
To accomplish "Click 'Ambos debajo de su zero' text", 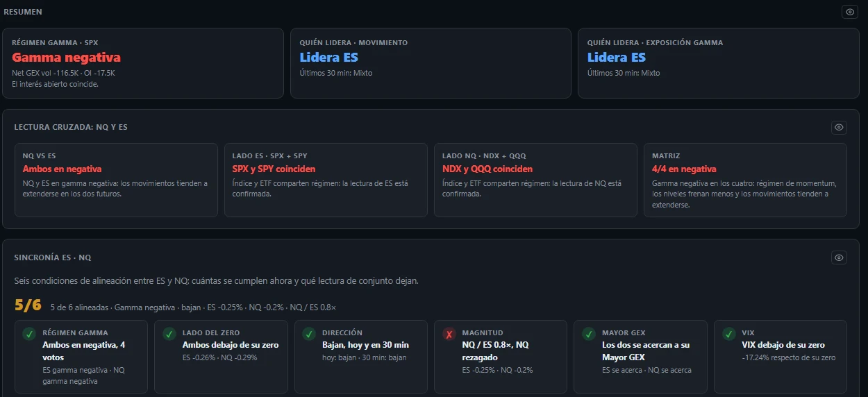I will (231, 345).
